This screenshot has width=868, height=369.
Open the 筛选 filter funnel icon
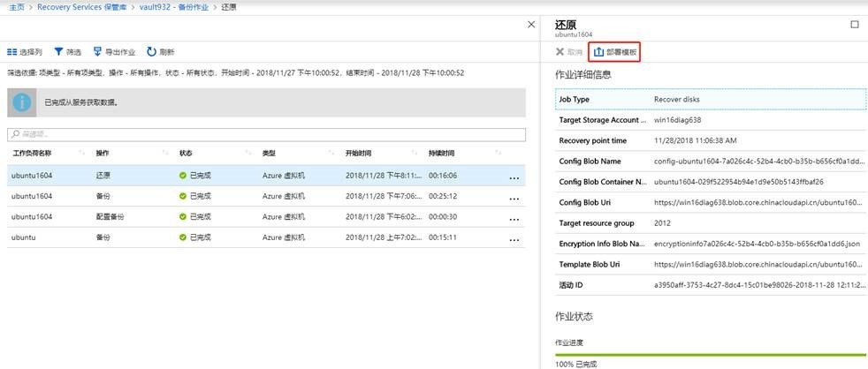tap(59, 52)
